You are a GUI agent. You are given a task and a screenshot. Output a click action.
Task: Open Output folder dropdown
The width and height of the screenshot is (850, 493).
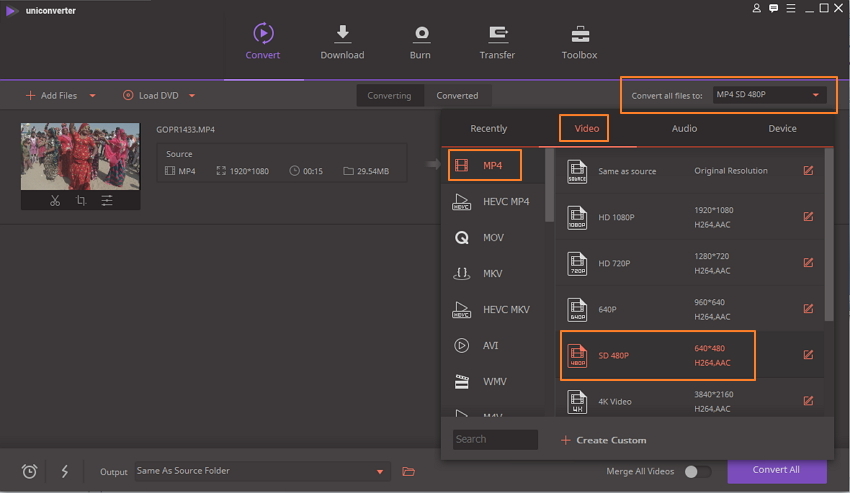[262, 471]
